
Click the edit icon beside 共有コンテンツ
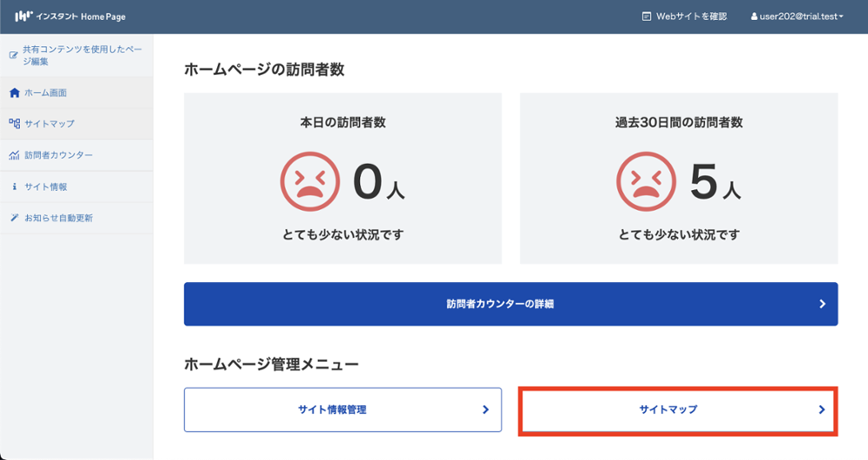coord(14,56)
